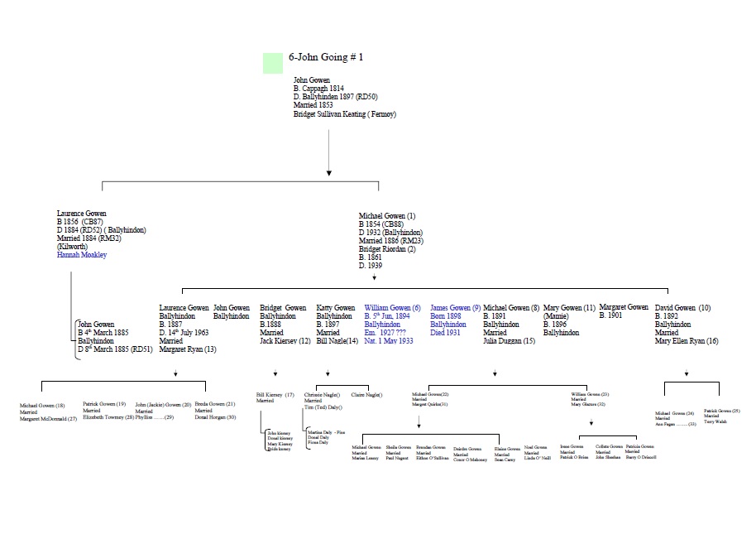The height and width of the screenshot is (534, 756).
Task: Select the name "Breda Gowen (21)"
Action: 214,404
